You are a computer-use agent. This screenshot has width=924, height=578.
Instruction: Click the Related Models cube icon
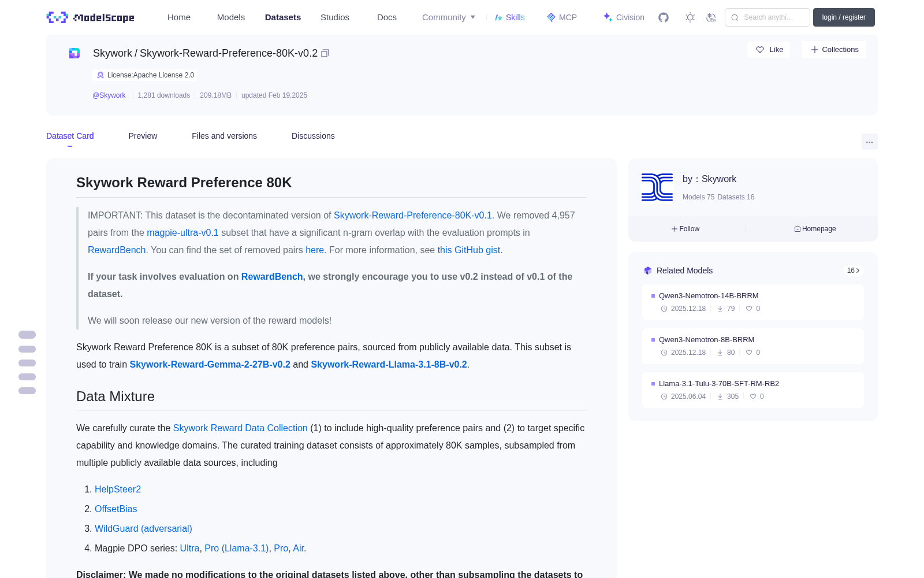(x=648, y=271)
